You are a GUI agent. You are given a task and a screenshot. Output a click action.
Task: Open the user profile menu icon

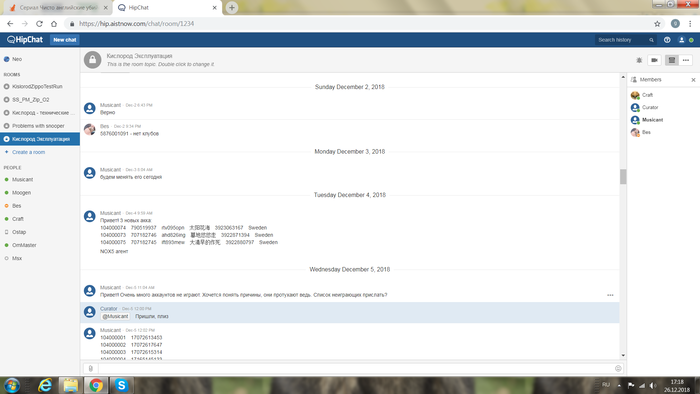click(681, 40)
